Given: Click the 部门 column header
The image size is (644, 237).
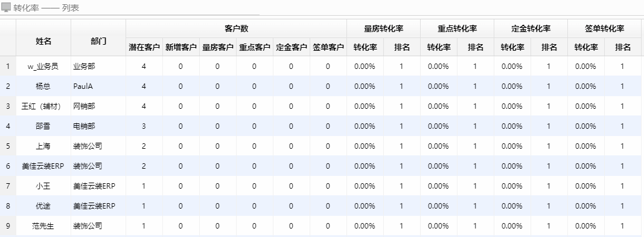Looking at the screenshot, I should (x=98, y=41).
